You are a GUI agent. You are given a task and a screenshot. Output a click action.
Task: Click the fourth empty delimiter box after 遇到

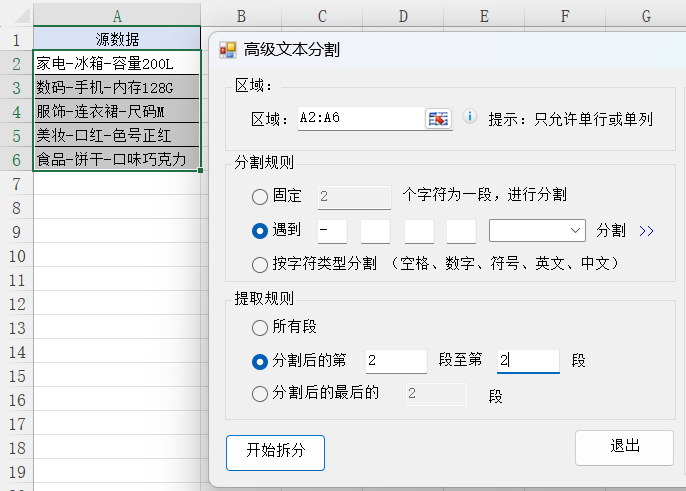point(461,231)
